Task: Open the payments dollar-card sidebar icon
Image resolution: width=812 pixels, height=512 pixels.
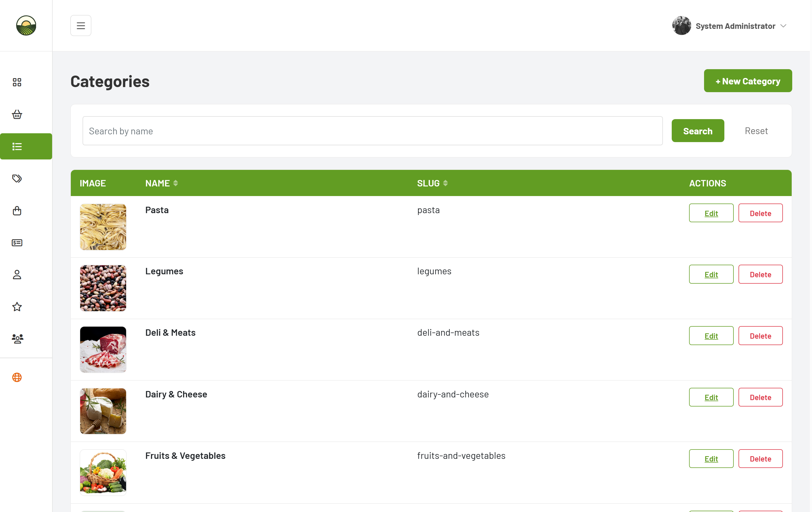Action: [17, 243]
